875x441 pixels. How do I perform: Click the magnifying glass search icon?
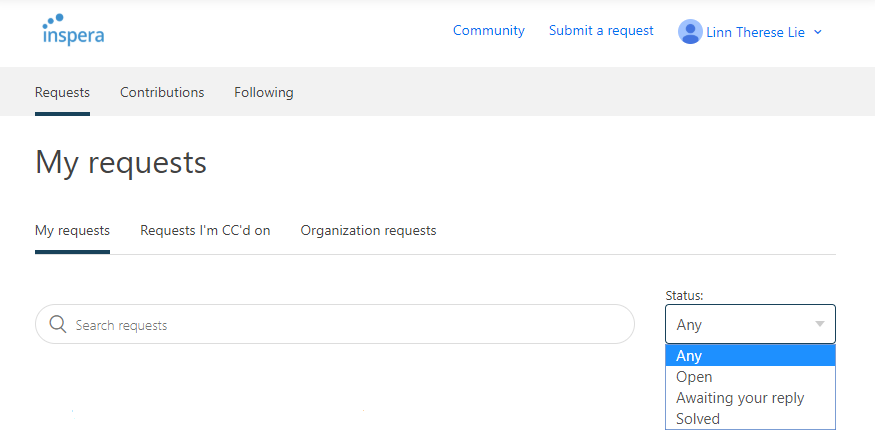pos(58,324)
